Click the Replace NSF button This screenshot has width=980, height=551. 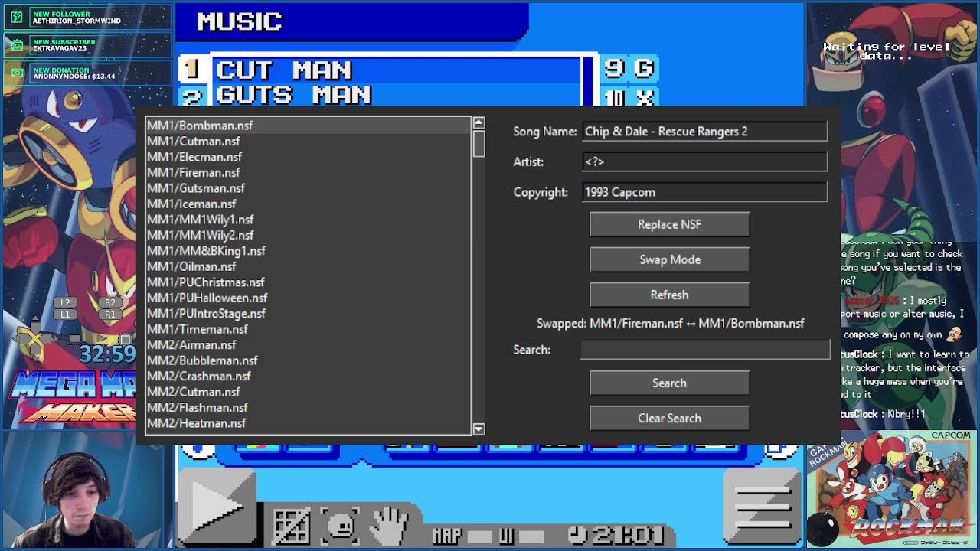pyautogui.click(x=669, y=224)
